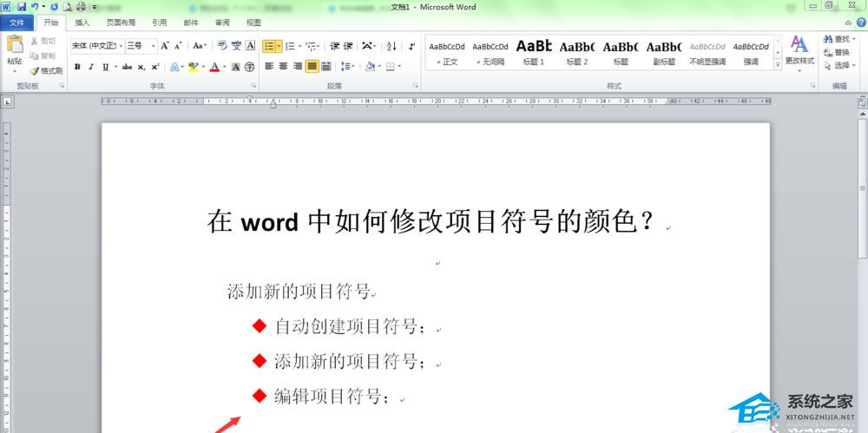Apply character border icon
Image resolution: width=868 pixels, height=433 pixels.
(x=250, y=46)
